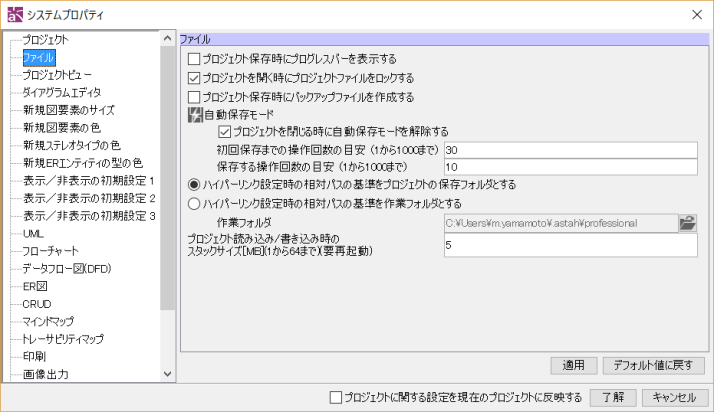Click the 適用 button

coord(573,365)
